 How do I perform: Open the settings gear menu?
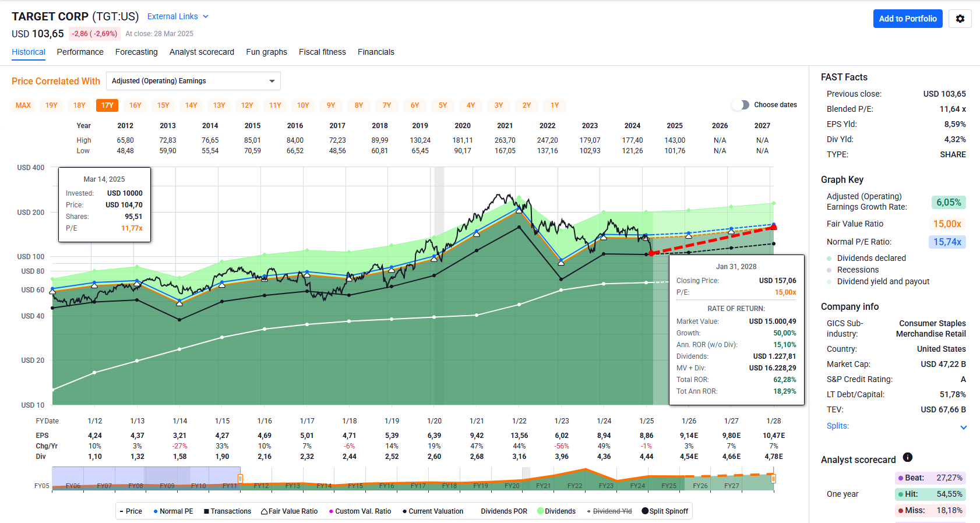click(960, 19)
